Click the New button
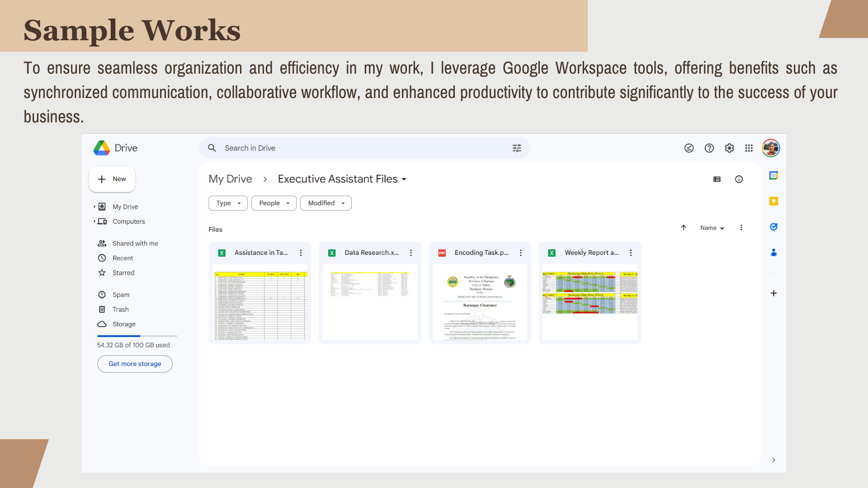Screen dimensions: 868x488 pos(112,179)
